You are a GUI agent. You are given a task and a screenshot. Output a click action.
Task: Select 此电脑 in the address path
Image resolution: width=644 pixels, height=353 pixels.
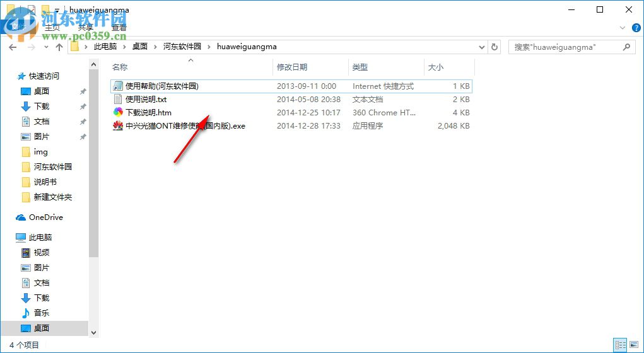pyautogui.click(x=105, y=47)
